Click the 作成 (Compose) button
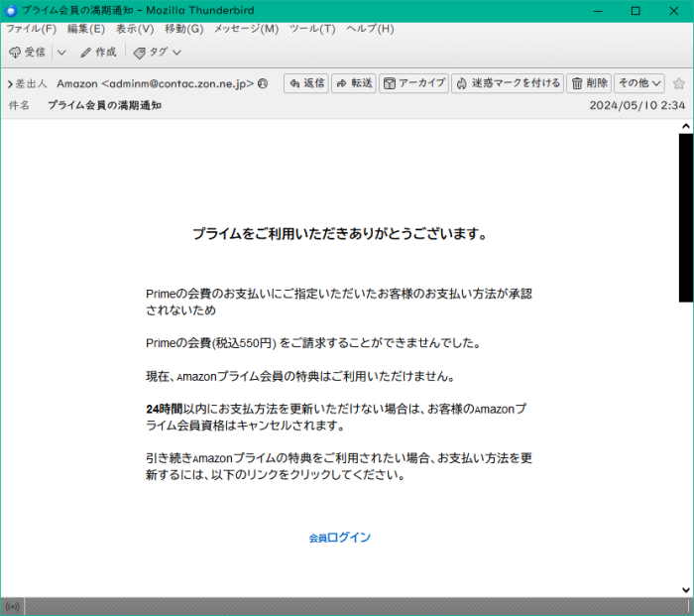694x616 pixels. click(98, 52)
